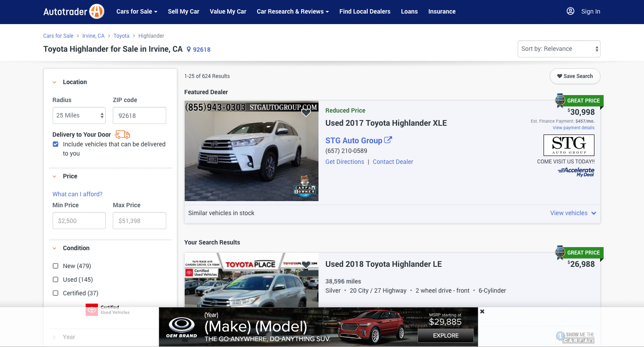Click the Toyota Certified Used Vehicles logo
Screen dimensions: 644x347
click(x=108, y=310)
